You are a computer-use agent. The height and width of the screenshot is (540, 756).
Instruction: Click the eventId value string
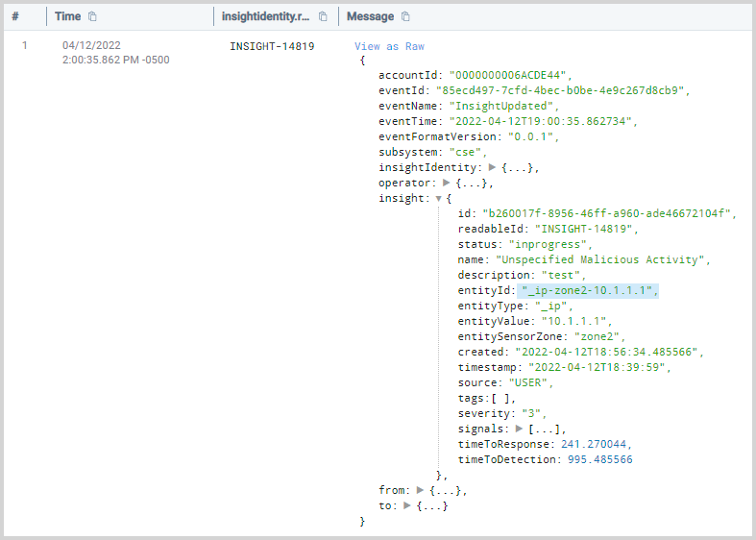(563, 90)
